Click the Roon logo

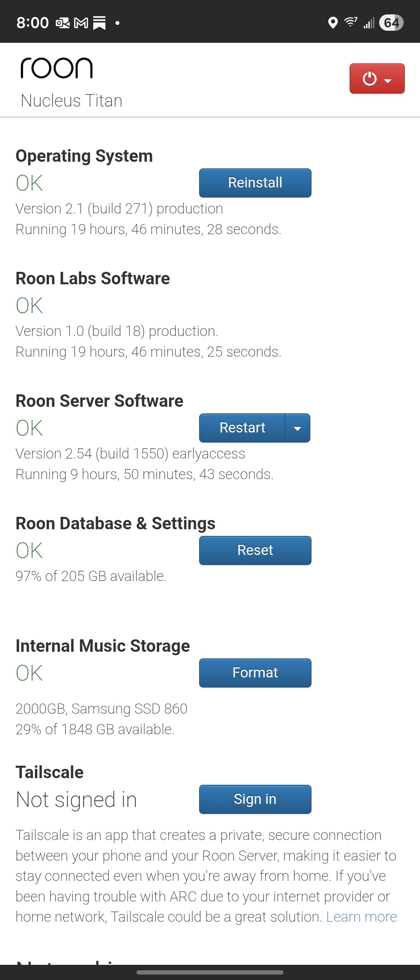(57, 68)
